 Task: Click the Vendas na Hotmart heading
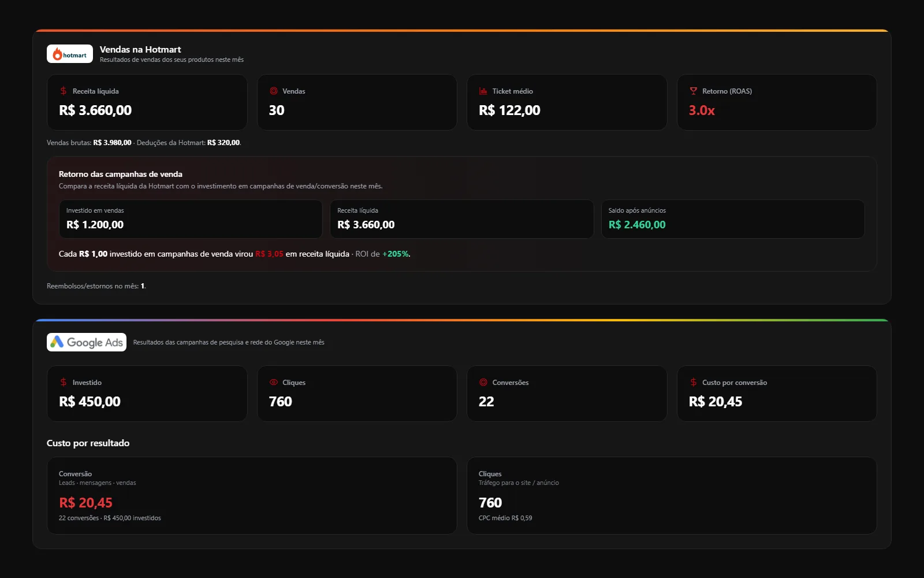pyautogui.click(x=140, y=50)
